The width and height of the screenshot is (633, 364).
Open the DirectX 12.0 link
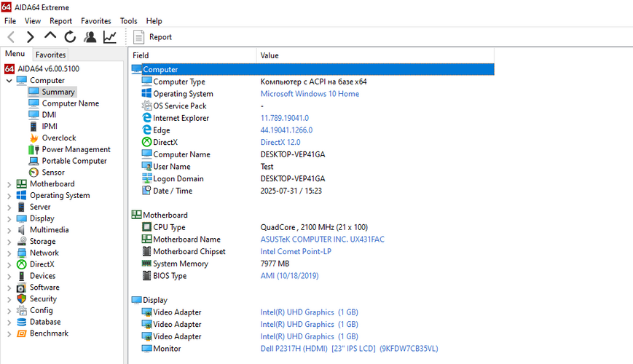tap(280, 142)
